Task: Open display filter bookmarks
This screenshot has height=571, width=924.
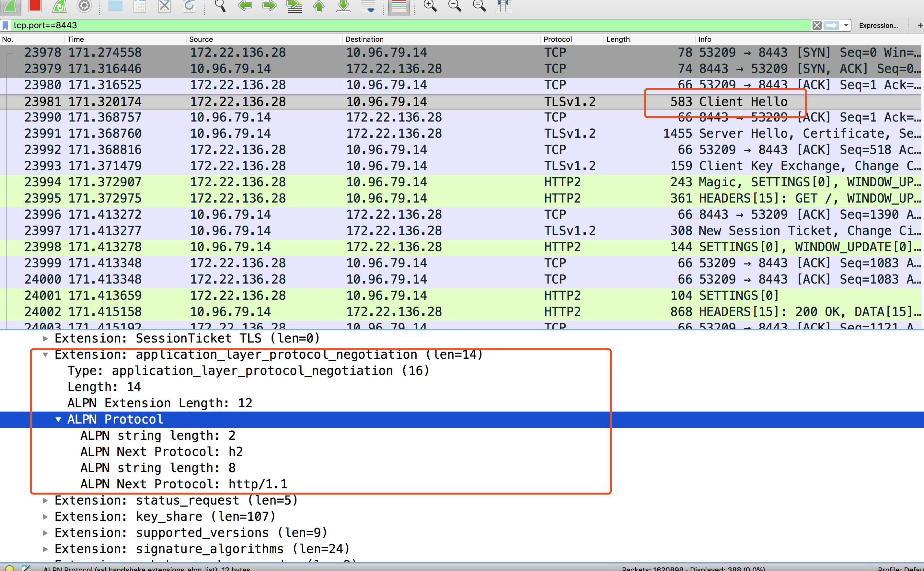Action: pyautogui.click(x=5, y=25)
